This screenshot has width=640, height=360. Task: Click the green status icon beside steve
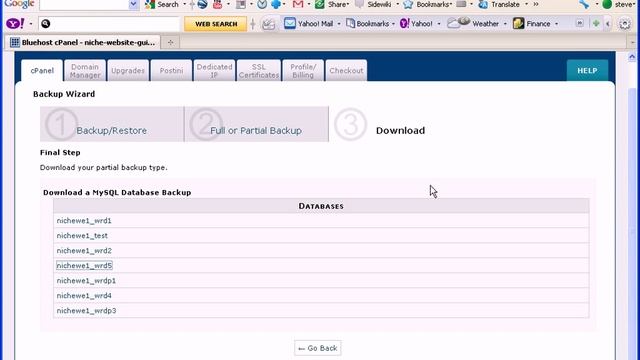[607, 4]
